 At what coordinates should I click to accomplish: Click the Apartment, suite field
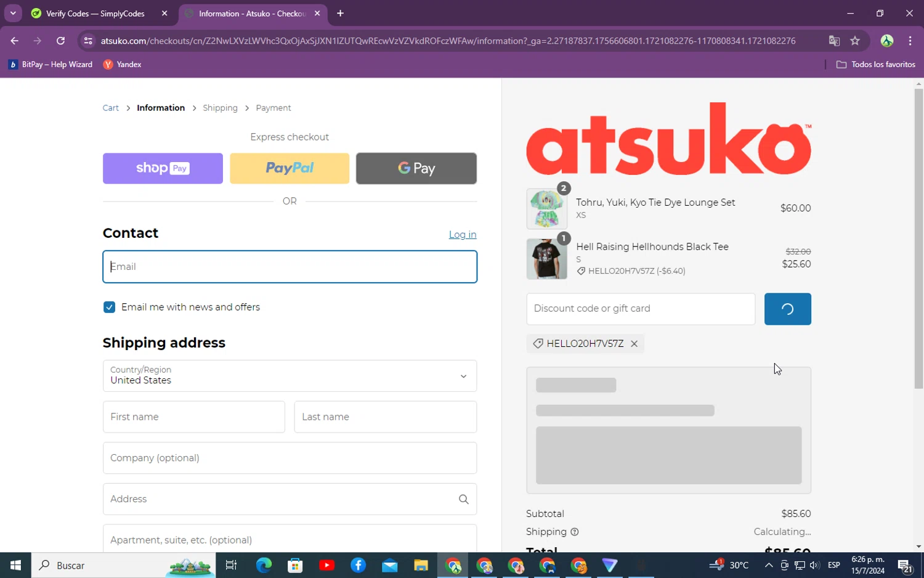click(x=290, y=539)
